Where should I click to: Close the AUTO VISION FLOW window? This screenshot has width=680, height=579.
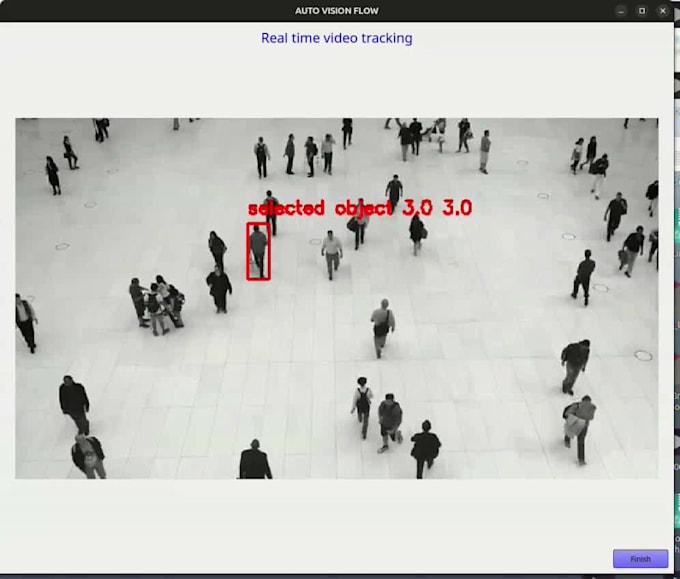(663, 11)
